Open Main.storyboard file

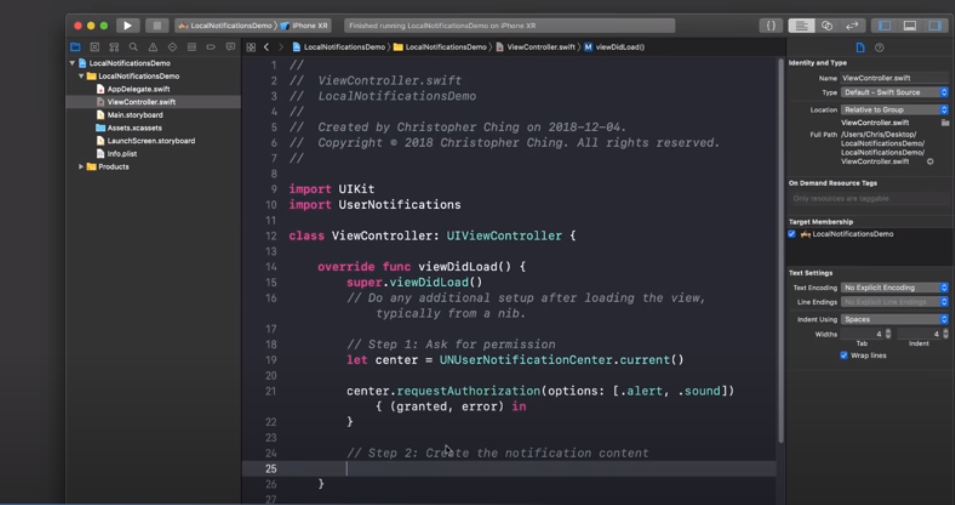(x=135, y=115)
